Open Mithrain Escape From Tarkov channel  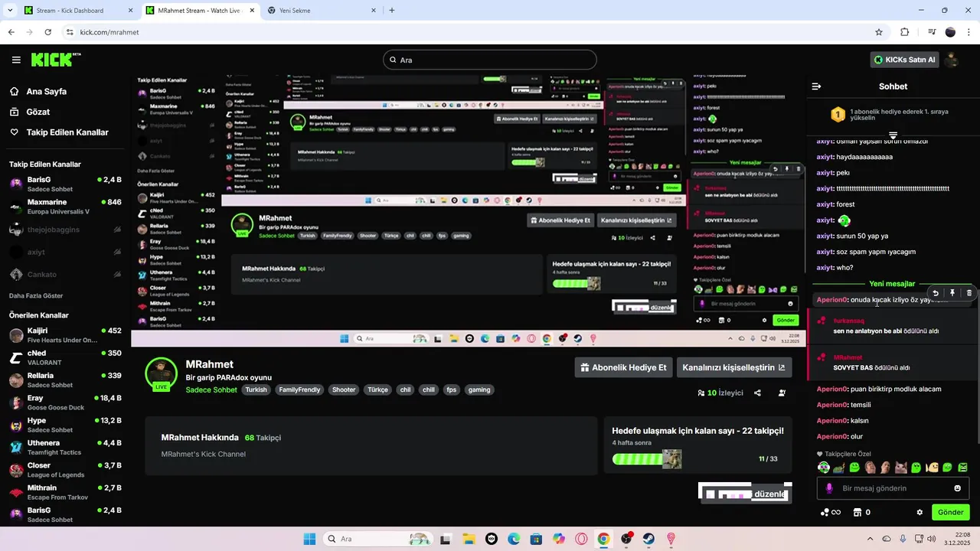click(65, 492)
